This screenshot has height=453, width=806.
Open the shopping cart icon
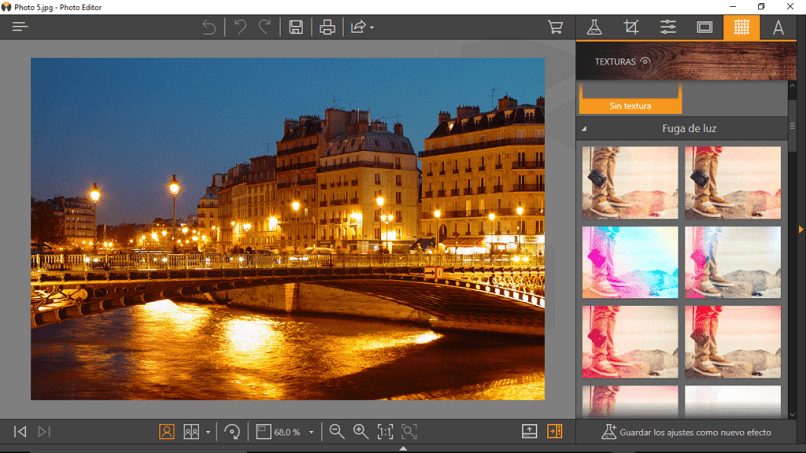coord(555,27)
